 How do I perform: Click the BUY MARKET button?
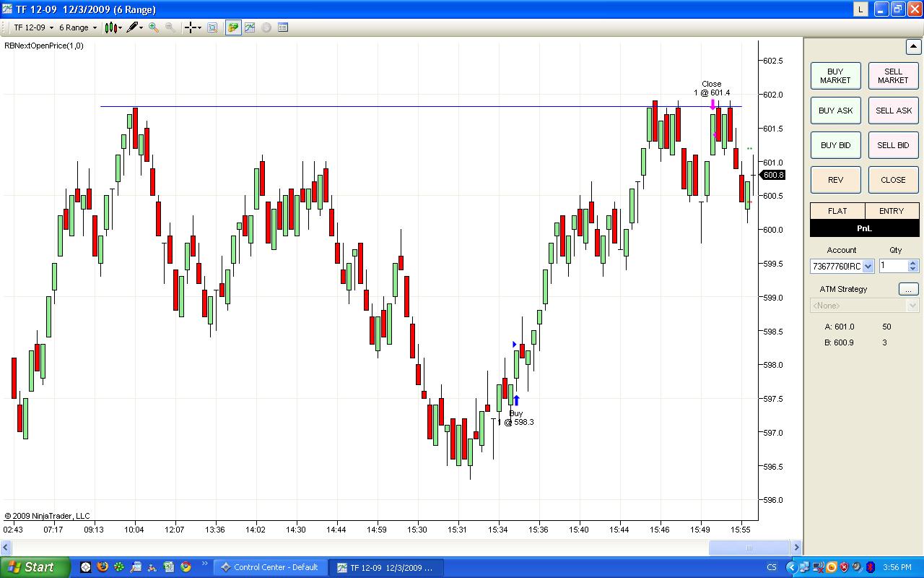(835, 76)
